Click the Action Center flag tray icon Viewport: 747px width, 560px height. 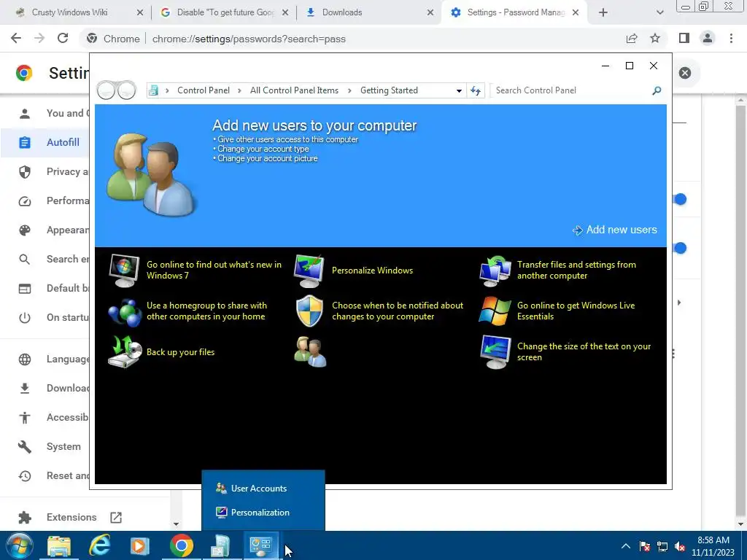[645, 546]
